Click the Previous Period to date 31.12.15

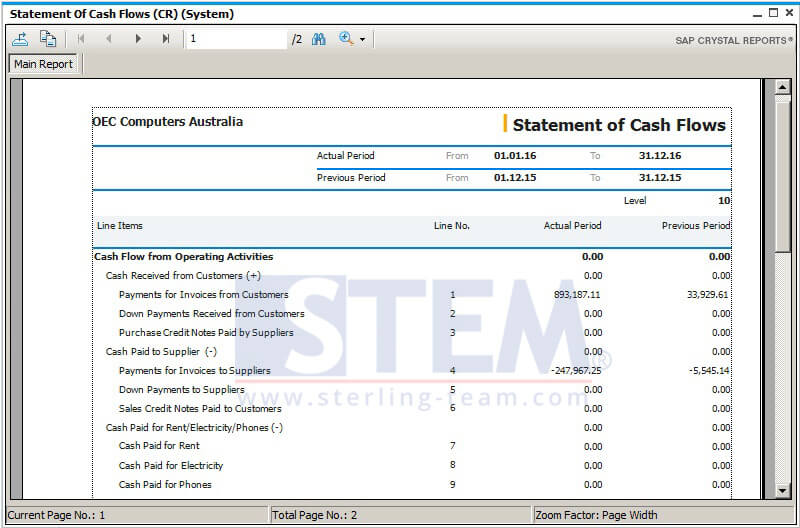tap(660, 178)
